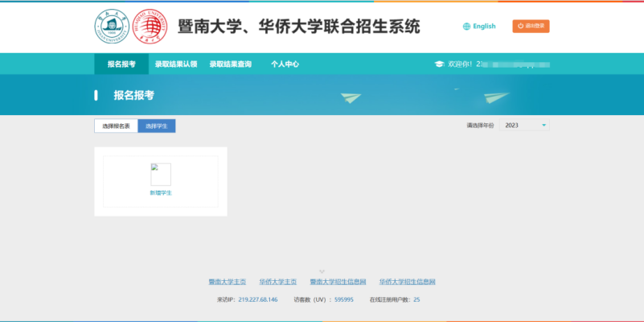Click the broken image icon above 新增学生
The height and width of the screenshot is (322, 644).
click(161, 175)
